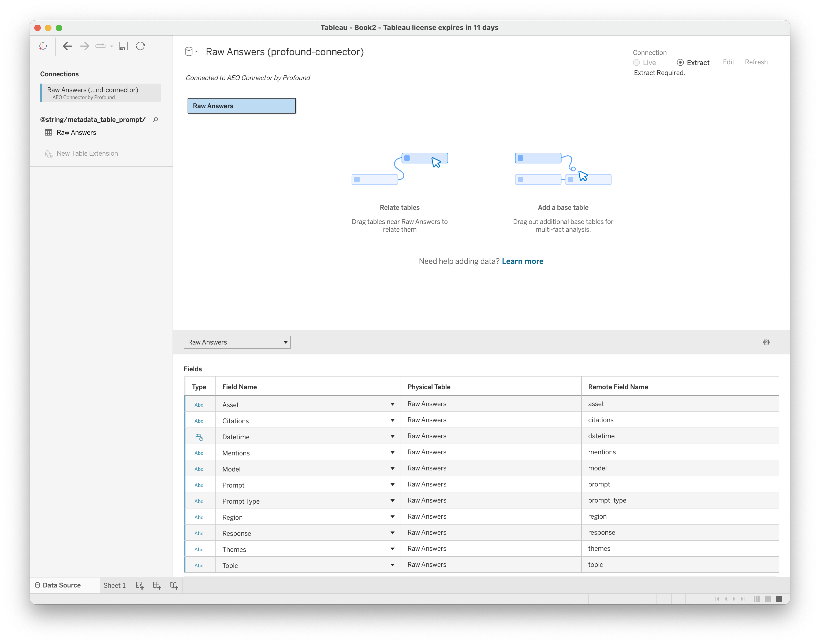Click the Tableau start page logo icon
820x644 pixels.
(43, 46)
